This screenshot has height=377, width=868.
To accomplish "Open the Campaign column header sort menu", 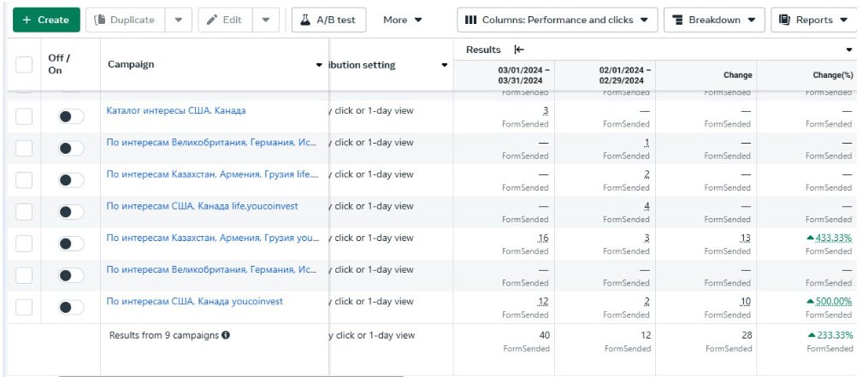I will coord(320,65).
